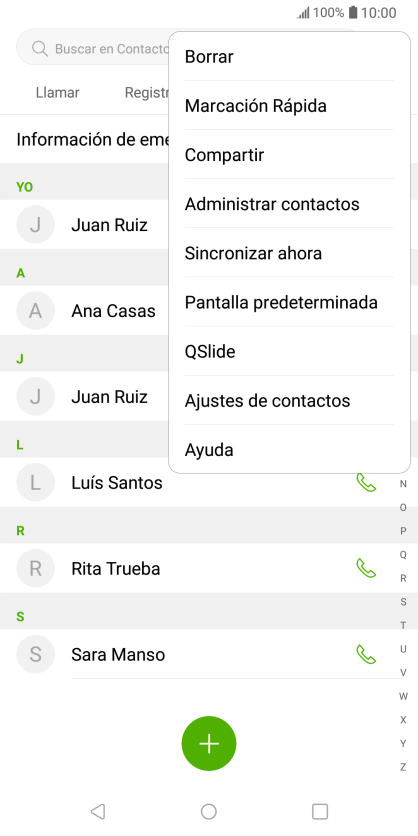The image size is (418, 836).
Task: Call Luís Santos using phone icon
Action: tap(366, 483)
